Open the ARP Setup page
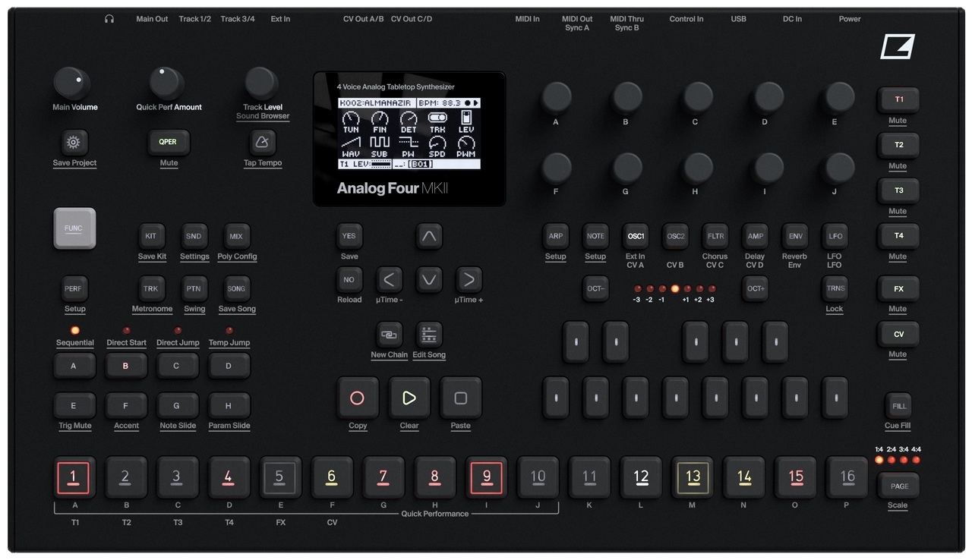This screenshot has width=972, height=560. tap(555, 236)
